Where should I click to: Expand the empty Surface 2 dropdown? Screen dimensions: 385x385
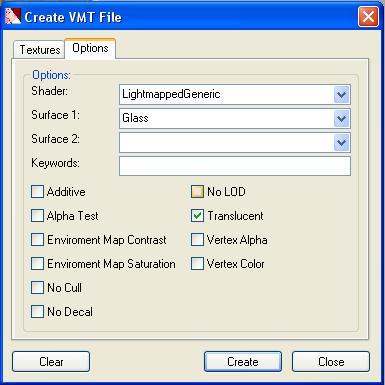341,142
